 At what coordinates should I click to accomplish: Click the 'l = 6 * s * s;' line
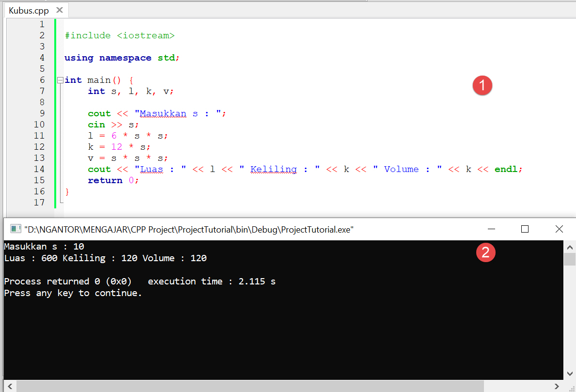pos(127,136)
